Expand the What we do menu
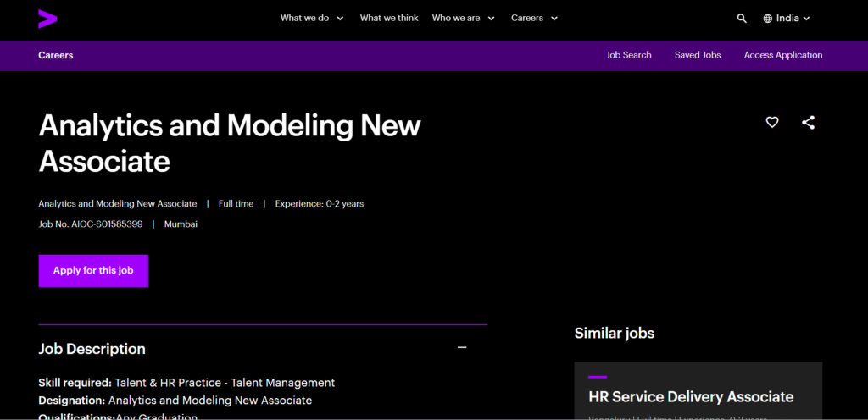 pyautogui.click(x=312, y=18)
